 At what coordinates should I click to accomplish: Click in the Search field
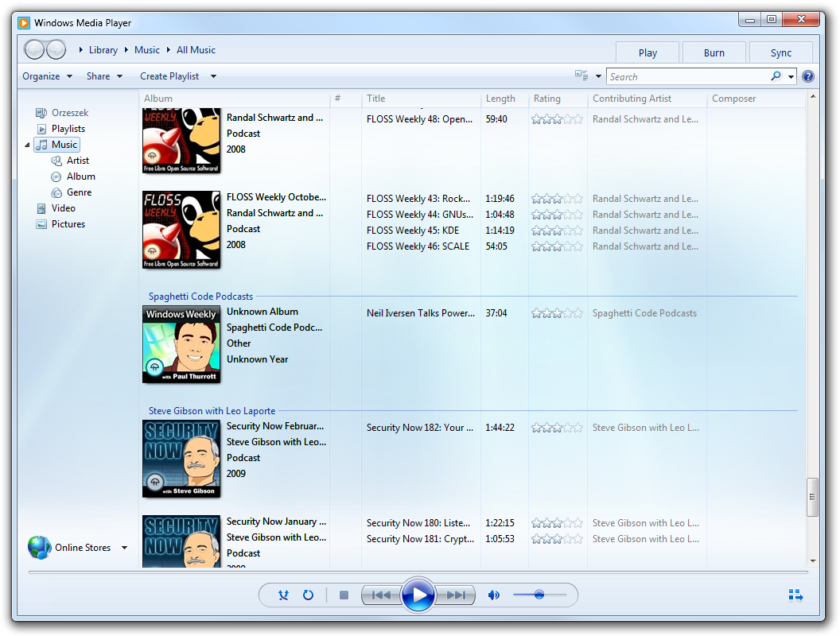click(x=688, y=76)
